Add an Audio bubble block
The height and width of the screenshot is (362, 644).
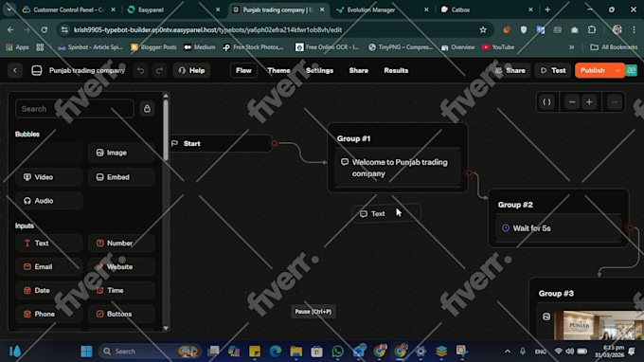(49, 201)
